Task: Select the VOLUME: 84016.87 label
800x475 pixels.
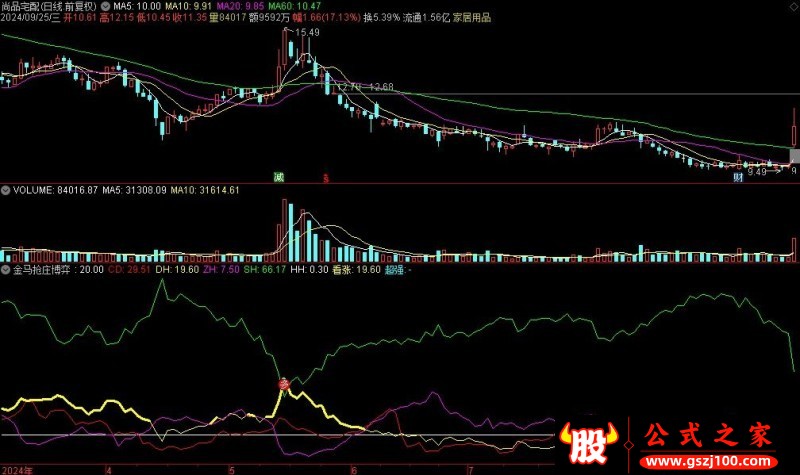Action: (x=55, y=190)
